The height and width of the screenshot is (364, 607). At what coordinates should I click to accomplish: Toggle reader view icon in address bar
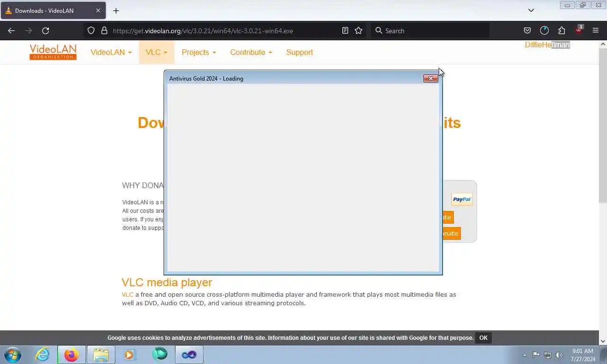coord(345,30)
